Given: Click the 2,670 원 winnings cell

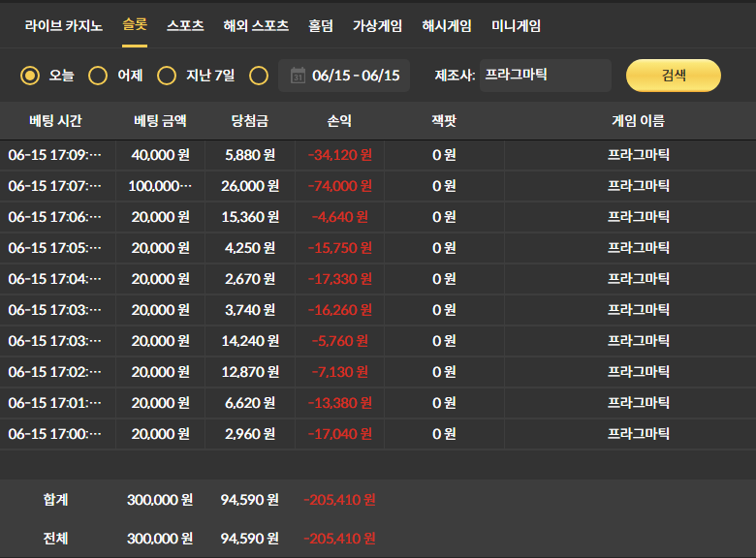Looking at the screenshot, I should point(250,279).
